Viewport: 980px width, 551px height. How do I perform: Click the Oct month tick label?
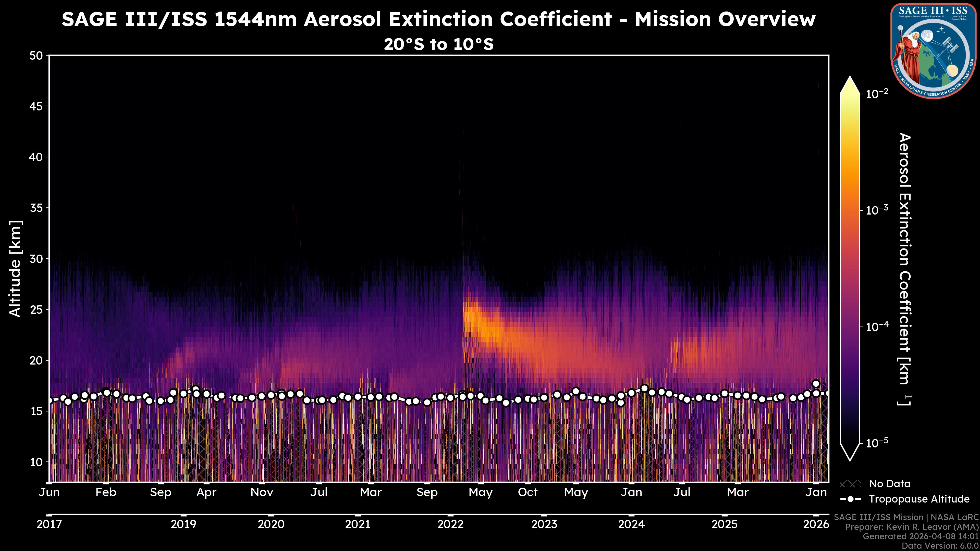pos(528,492)
